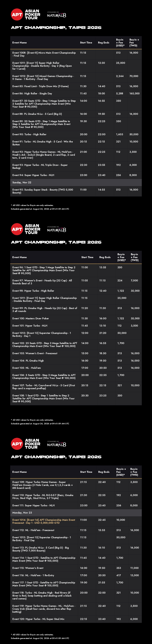Click the top Asian Poker Tour wordmark

pos(32,14)
